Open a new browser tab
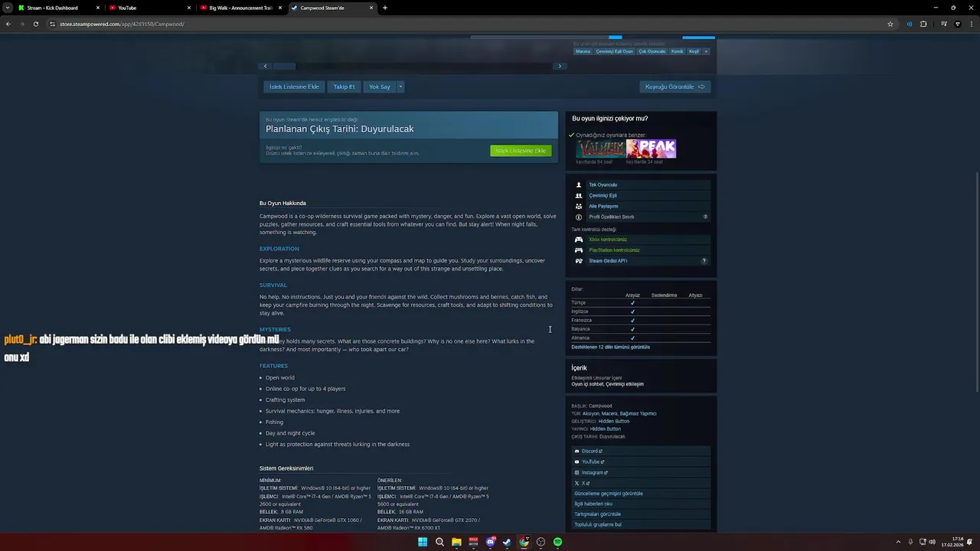980x551 pixels. tap(385, 8)
